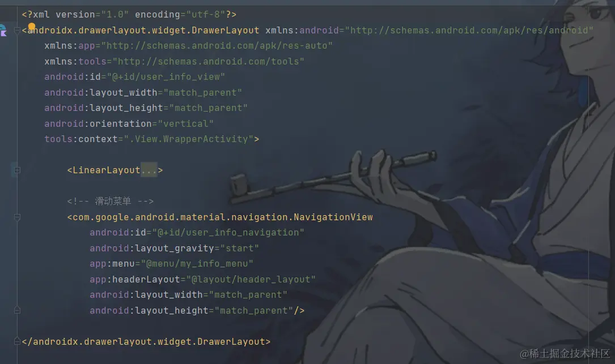The width and height of the screenshot is (615, 364).
Task: Click the orientation "vertical" attribute value
Action: pyautogui.click(x=186, y=123)
